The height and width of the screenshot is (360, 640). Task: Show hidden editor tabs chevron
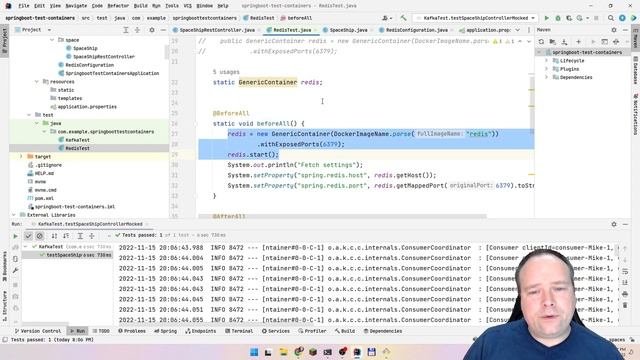click(518, 30)
